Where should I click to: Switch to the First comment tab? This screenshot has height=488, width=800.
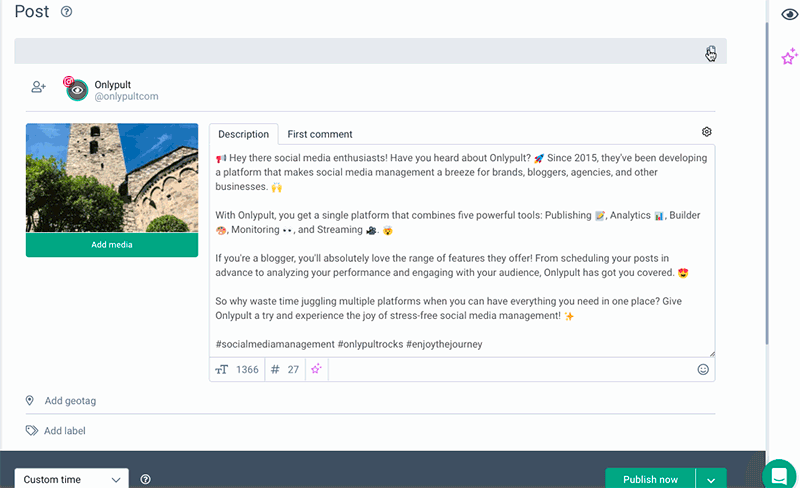[320, 134]
